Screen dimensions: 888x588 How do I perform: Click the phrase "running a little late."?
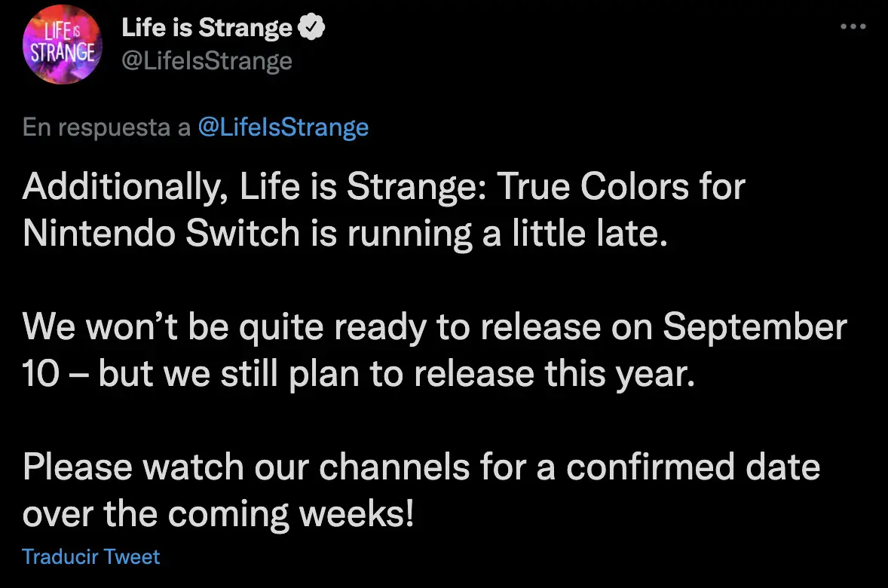click(x=507, y=234)
